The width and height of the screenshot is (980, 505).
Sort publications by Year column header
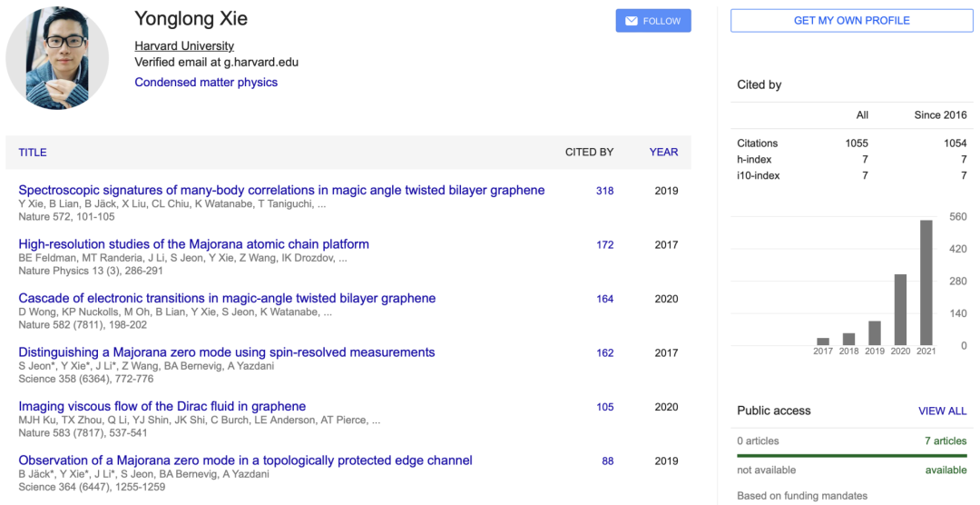[663, 153]
